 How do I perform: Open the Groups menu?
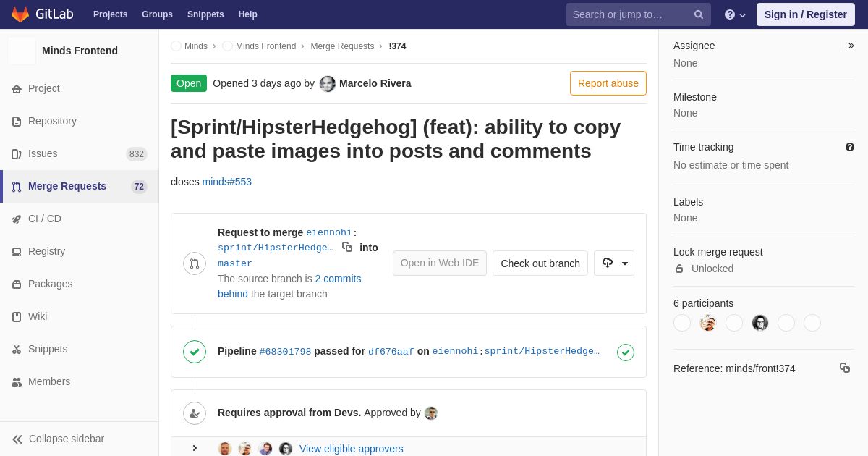click(157, 14)
